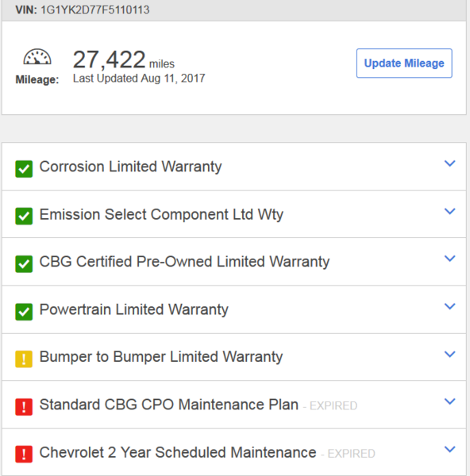Click red alert icon for Chevrolet 2 Year Maintenance
The image size is (470, 476).
(24, 454)
